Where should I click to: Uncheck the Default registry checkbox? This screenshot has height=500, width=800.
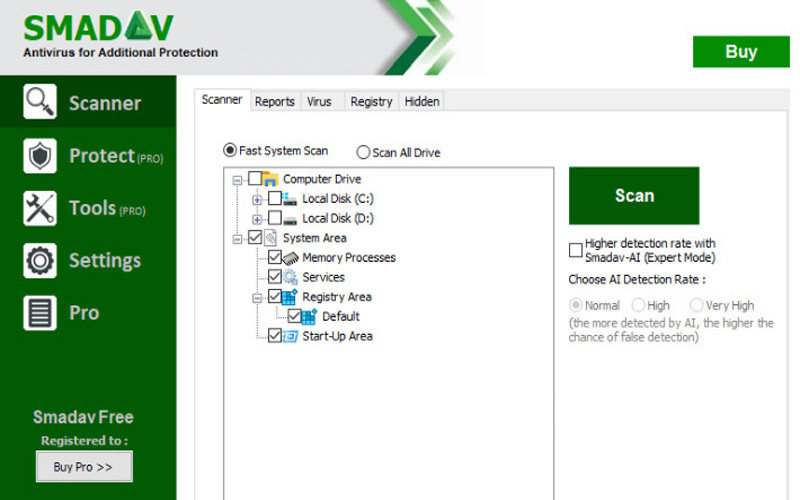[x=294, y=316]
